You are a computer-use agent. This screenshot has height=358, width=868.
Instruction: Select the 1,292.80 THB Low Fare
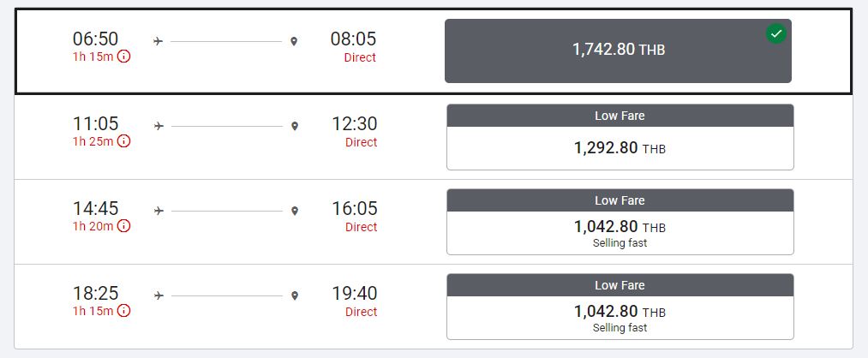pos(620,137)
